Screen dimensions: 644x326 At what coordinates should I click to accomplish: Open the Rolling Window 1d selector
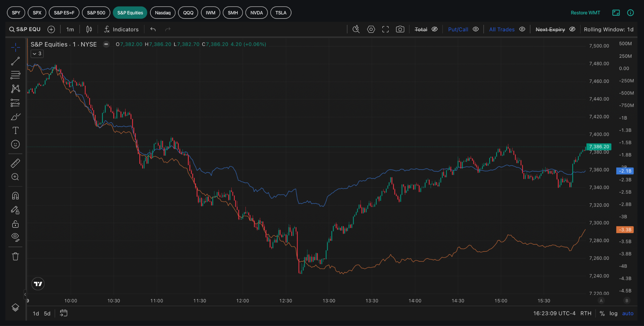pos(608,29)
